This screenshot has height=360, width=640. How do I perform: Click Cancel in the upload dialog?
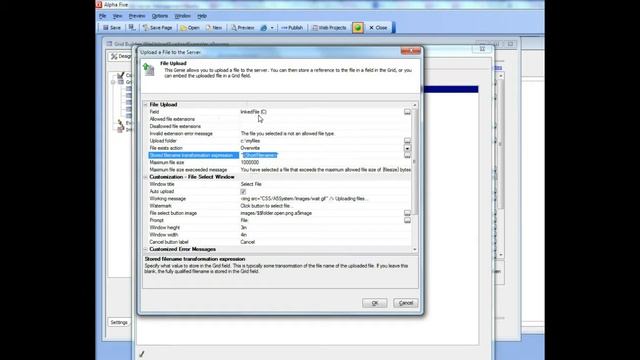pos(406,303)
